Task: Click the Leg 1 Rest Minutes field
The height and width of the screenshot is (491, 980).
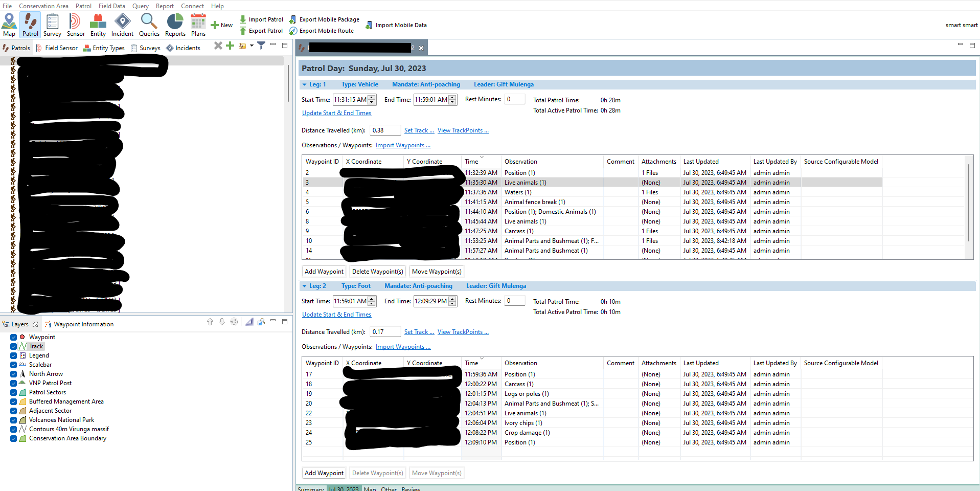Action: [514, 99]
